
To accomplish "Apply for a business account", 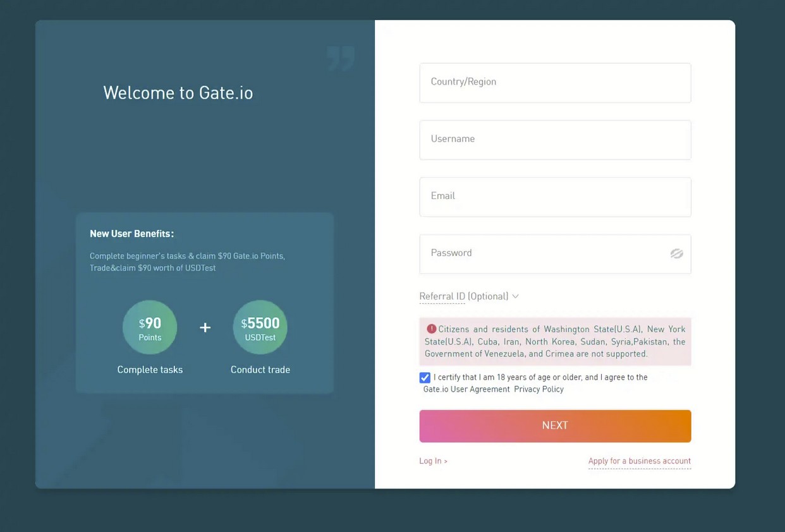I will coord(639,461).
